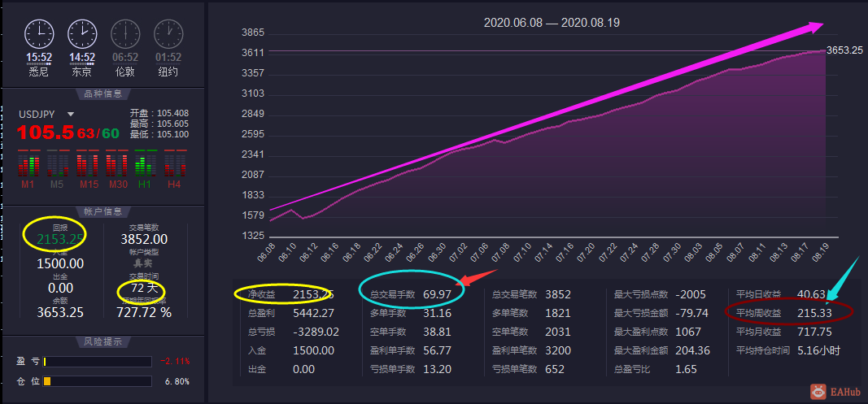Click the 亏损单手数 13.20 stat

(x=411, y=369)
